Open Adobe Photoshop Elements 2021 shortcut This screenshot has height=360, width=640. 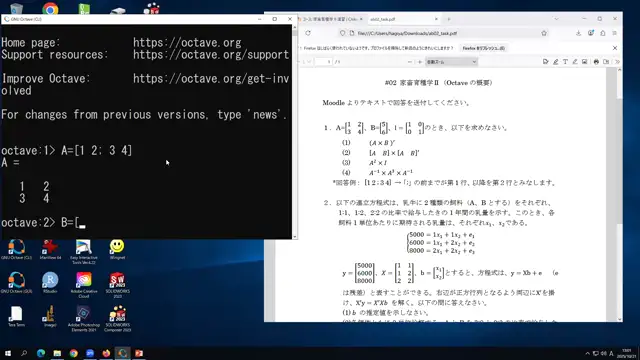[84, 319]
